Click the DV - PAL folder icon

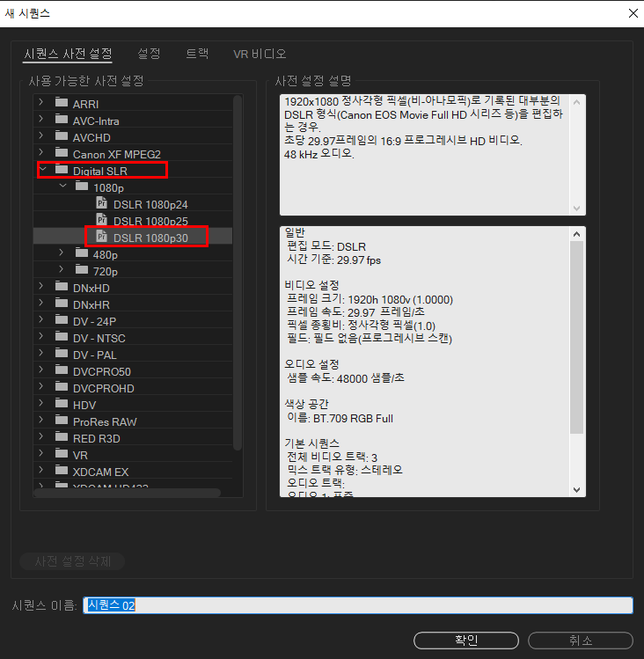click(x=62, y=353)
